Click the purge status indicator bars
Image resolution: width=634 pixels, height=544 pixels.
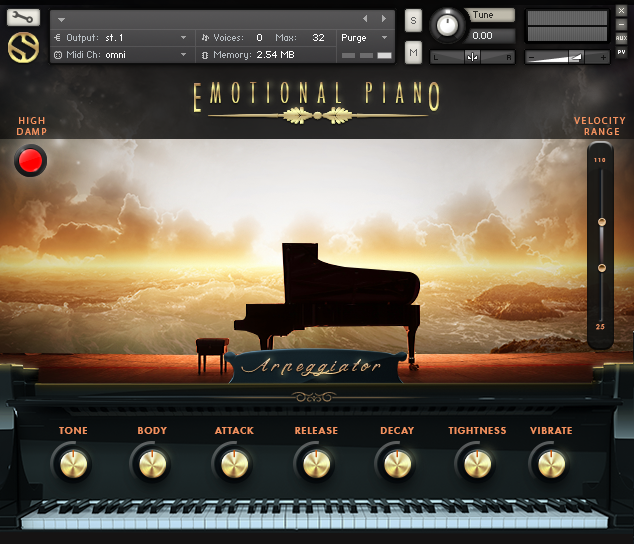366,55
